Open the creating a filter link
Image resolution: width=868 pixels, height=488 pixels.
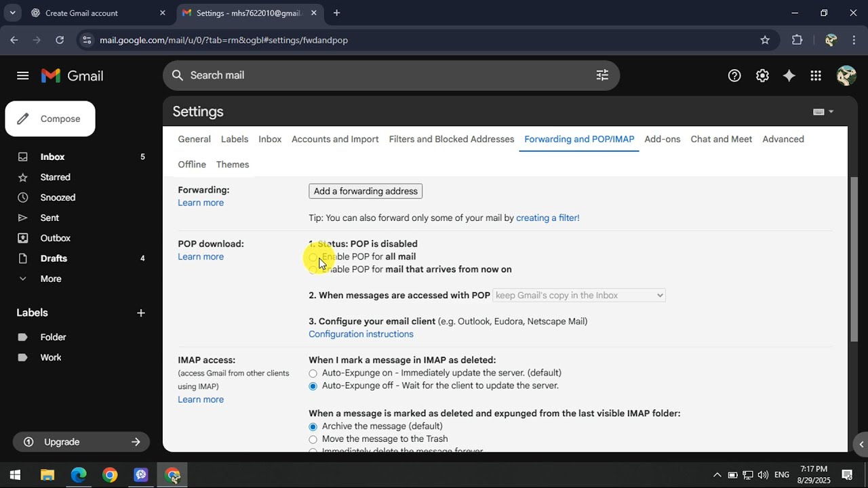point(548,218)
